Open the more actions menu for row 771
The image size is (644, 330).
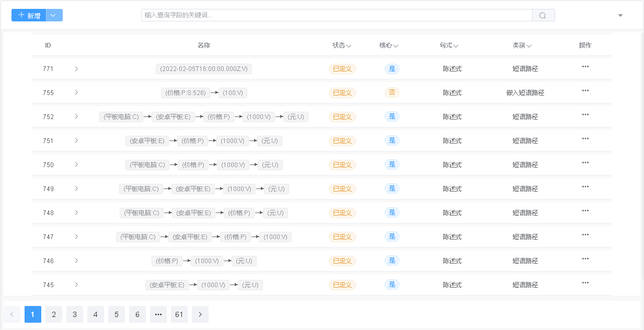coord(585,67)
